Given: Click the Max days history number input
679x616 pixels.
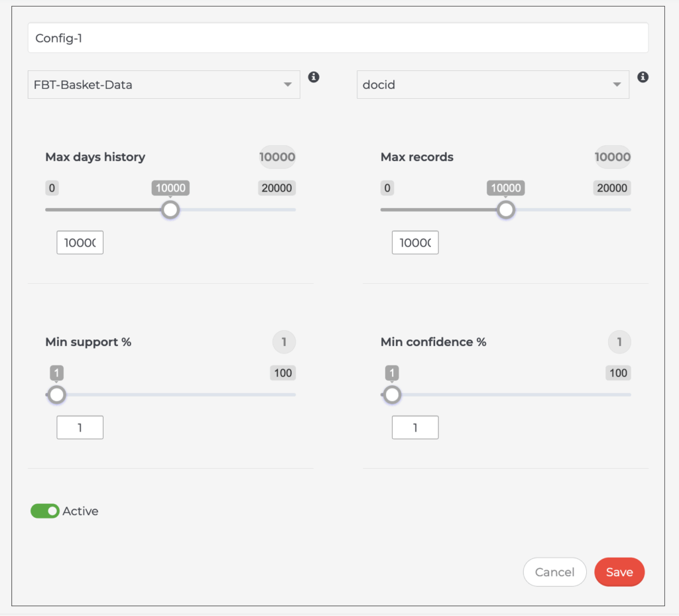Looking at the screenshot, I should pyautogui.click(x=80, y=243).
